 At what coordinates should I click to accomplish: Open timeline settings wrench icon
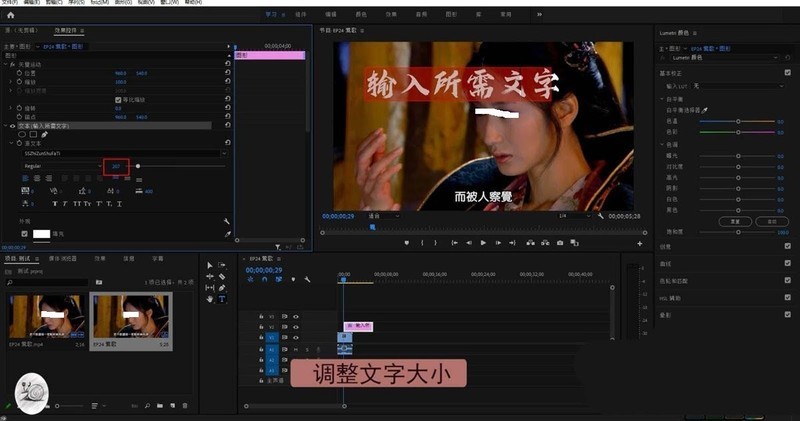[x=307, y=279]
